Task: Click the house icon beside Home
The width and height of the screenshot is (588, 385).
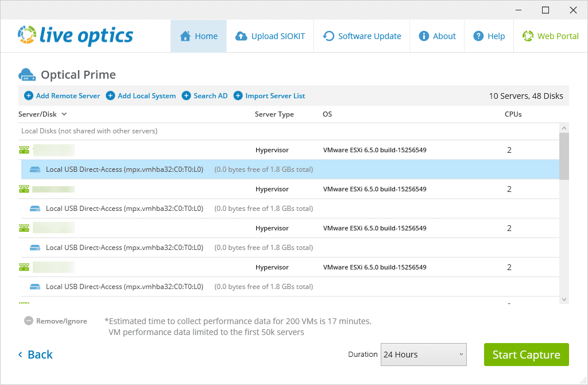Action: [185, 36]
